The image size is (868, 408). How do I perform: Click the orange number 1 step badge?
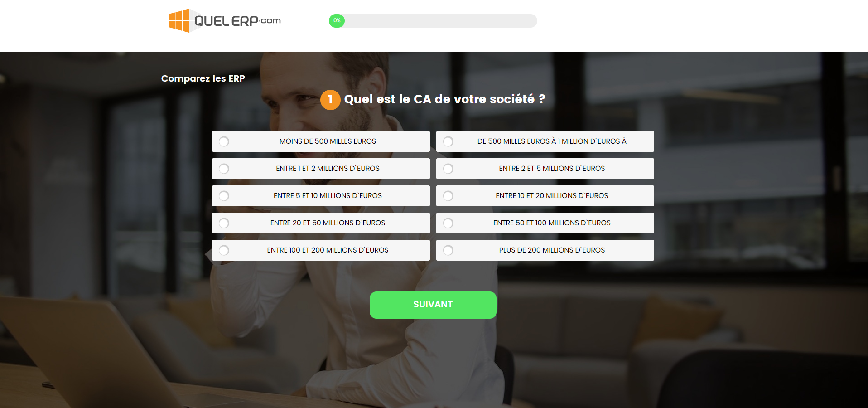(330, 100)
